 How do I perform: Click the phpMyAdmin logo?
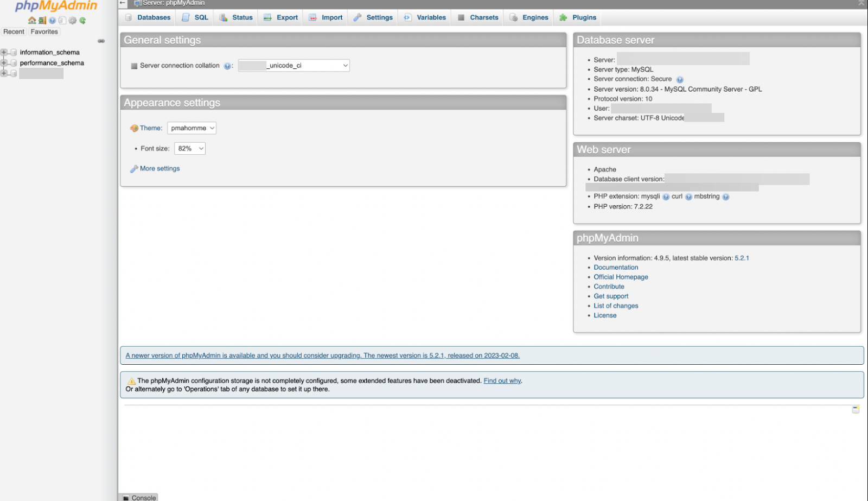[56, 6]
